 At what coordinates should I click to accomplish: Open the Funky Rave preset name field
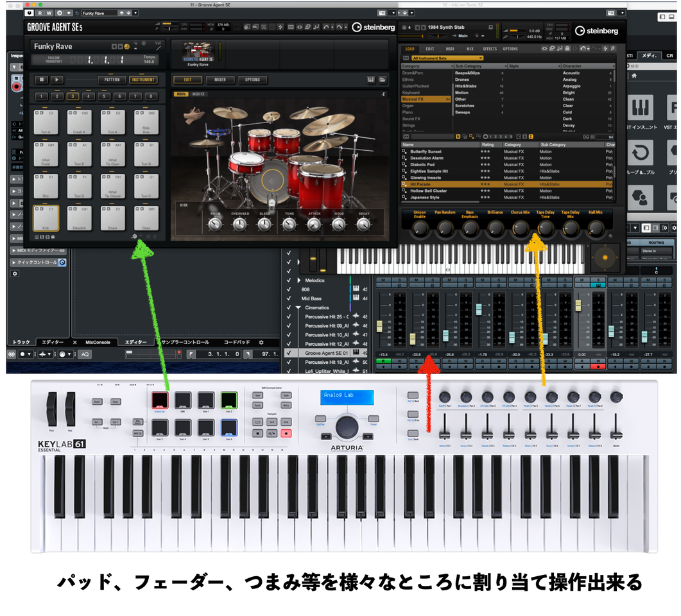coord(99,13)
